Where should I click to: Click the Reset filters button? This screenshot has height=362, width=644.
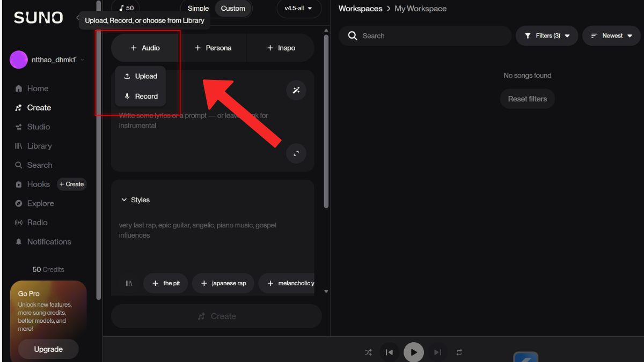click(527, 99)
